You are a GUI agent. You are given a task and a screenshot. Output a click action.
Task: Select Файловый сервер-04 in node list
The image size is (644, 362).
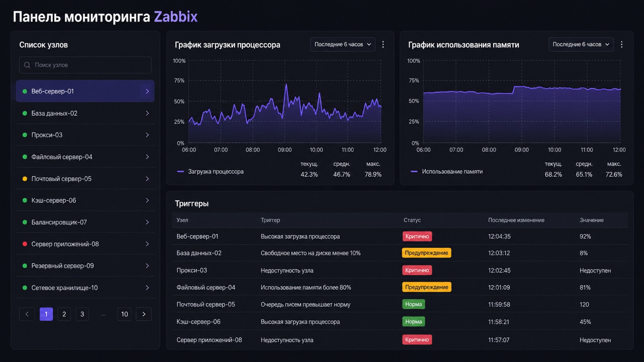[x=85, y=157]
